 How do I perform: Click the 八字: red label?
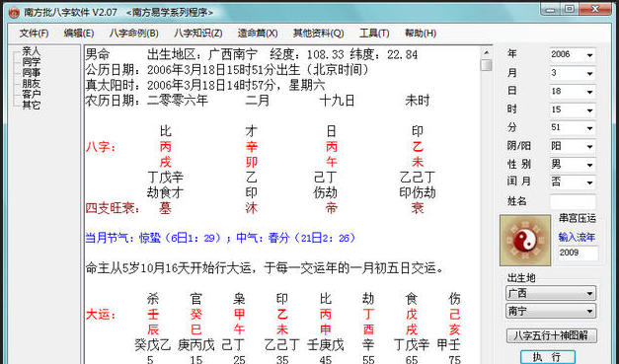102,148
